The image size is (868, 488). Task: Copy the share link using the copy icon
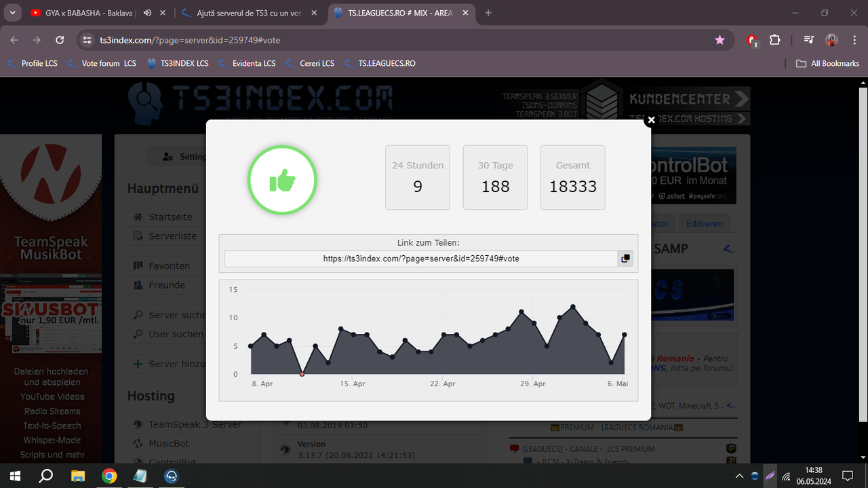[625, 259]
